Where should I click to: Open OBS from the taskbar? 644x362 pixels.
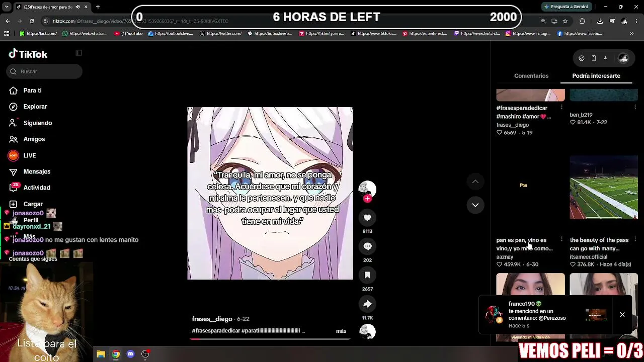tap(145, 354)
